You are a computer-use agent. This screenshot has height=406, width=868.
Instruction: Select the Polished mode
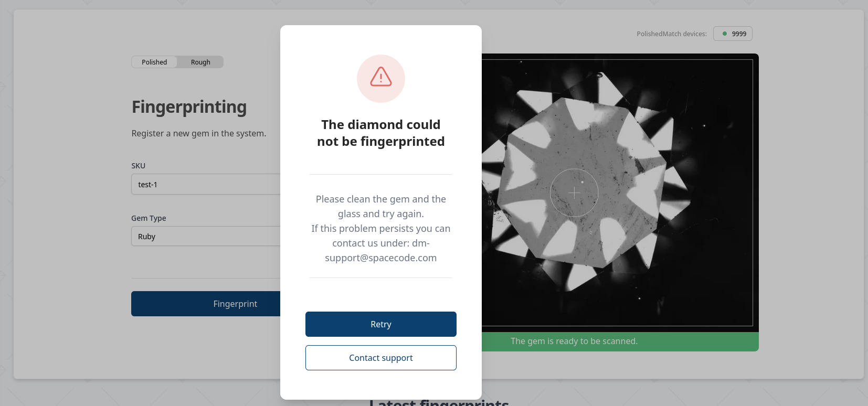(154, 62)
